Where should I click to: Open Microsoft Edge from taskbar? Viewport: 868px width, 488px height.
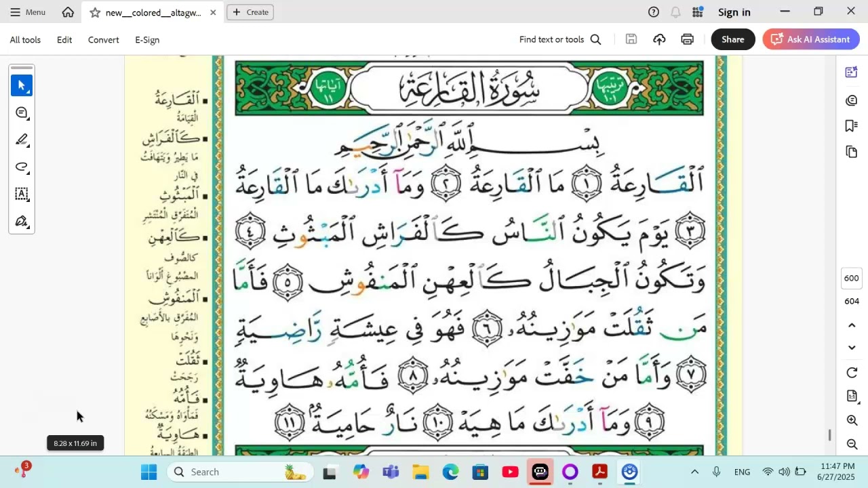pos(450,472)
